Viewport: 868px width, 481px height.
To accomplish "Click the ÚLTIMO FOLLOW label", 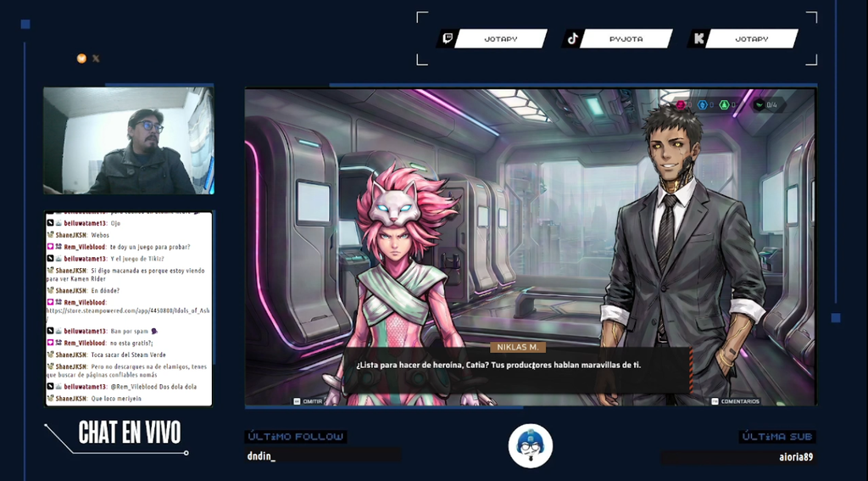I will click(x=296, y=437).
